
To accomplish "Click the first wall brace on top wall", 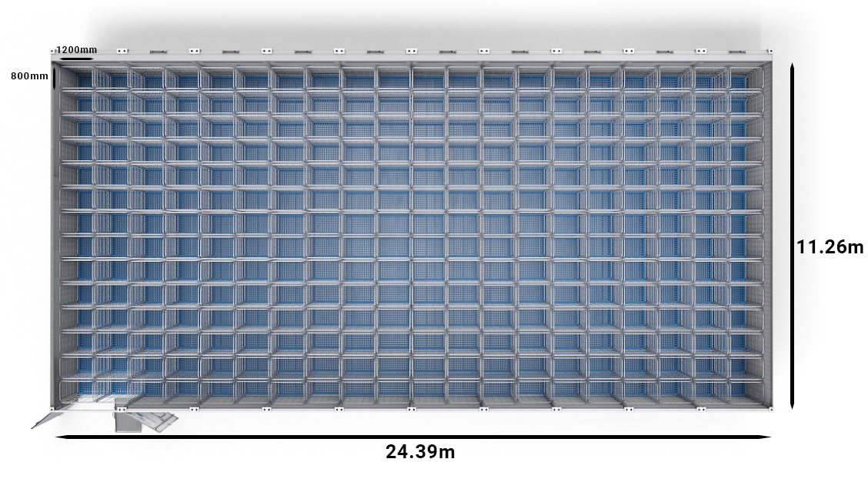I will pos(158,52).
